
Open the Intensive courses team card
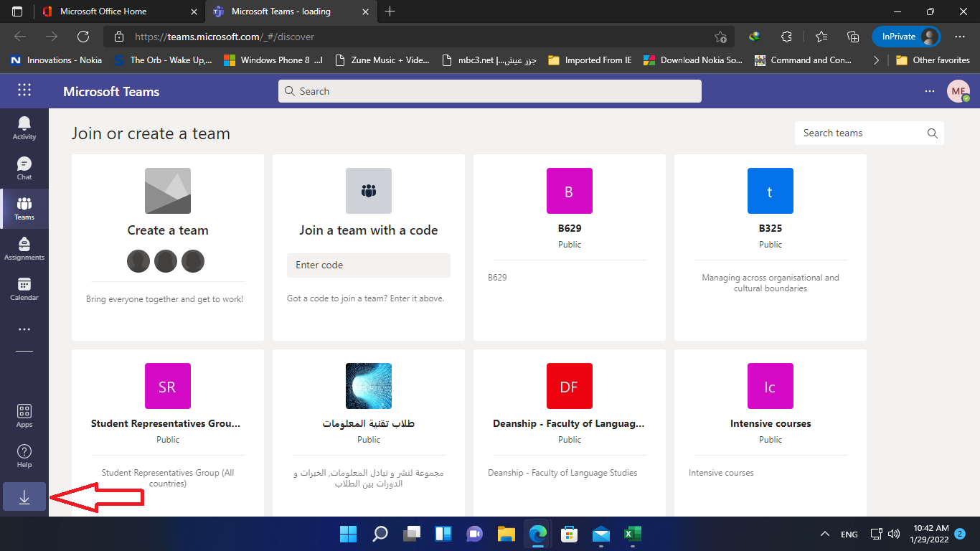(x=771, y=433)
